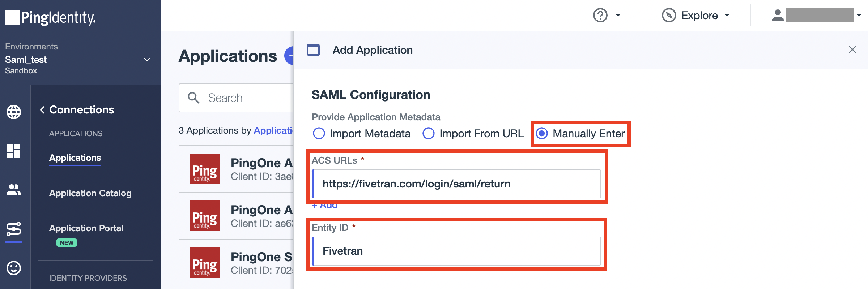Click the Entity ID input field

[x=456, y=251]
